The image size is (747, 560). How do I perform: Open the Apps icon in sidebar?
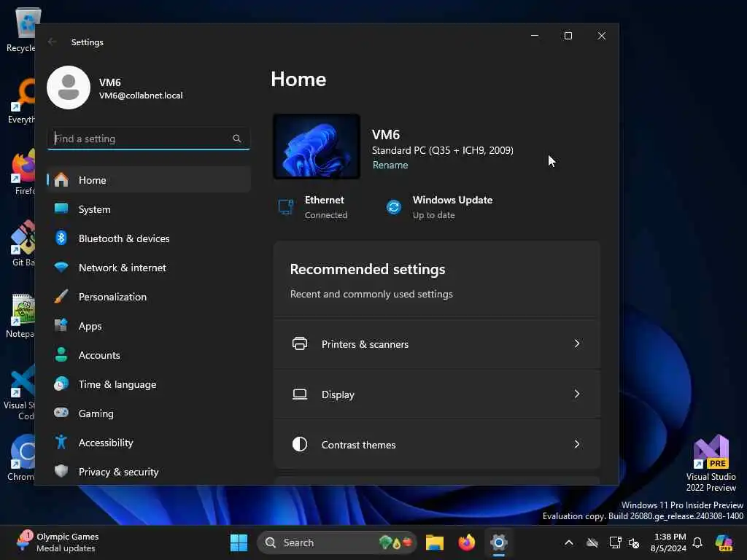pyautogui.click(x=61, y=325)
